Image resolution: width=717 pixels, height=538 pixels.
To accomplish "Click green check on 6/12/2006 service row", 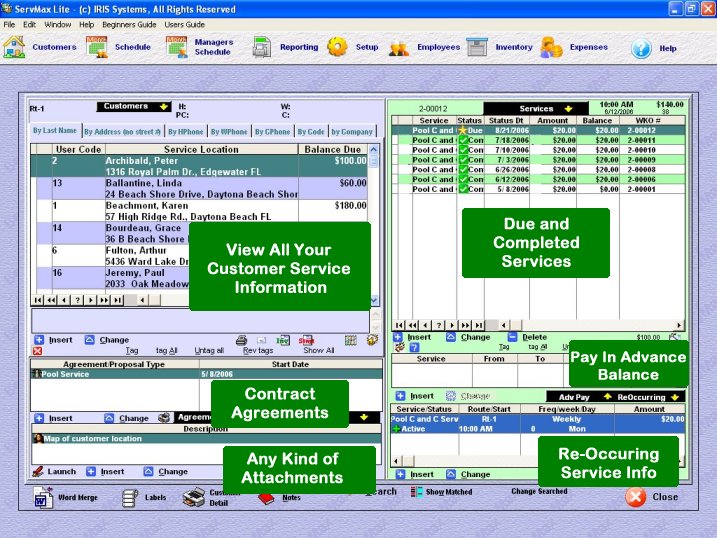I will point(463,179).
